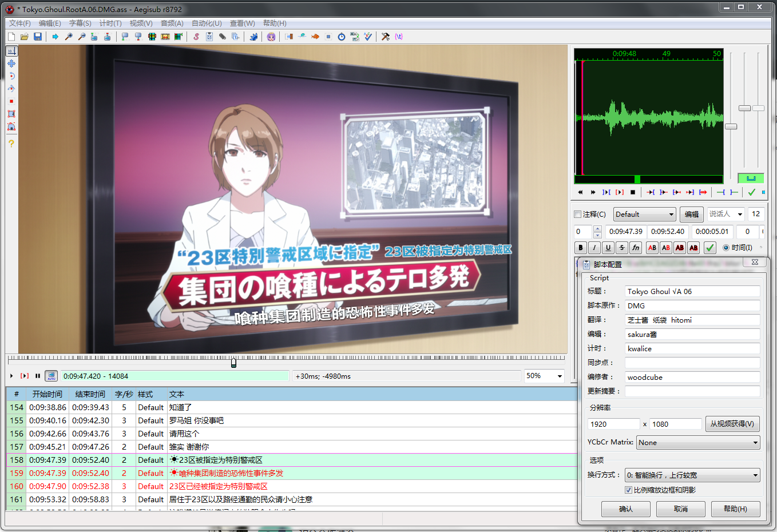Open the 自动化(U) menu

coord(207,23)
